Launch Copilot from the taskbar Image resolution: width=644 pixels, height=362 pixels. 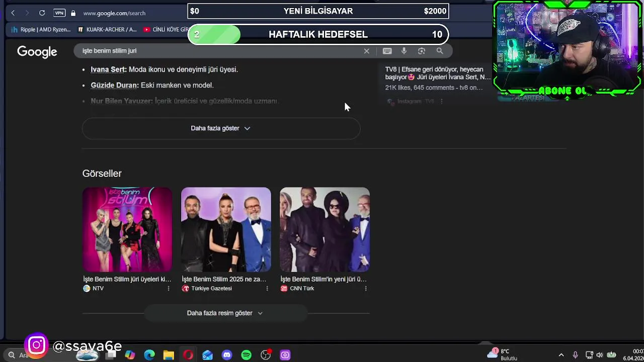pos(130,355)
